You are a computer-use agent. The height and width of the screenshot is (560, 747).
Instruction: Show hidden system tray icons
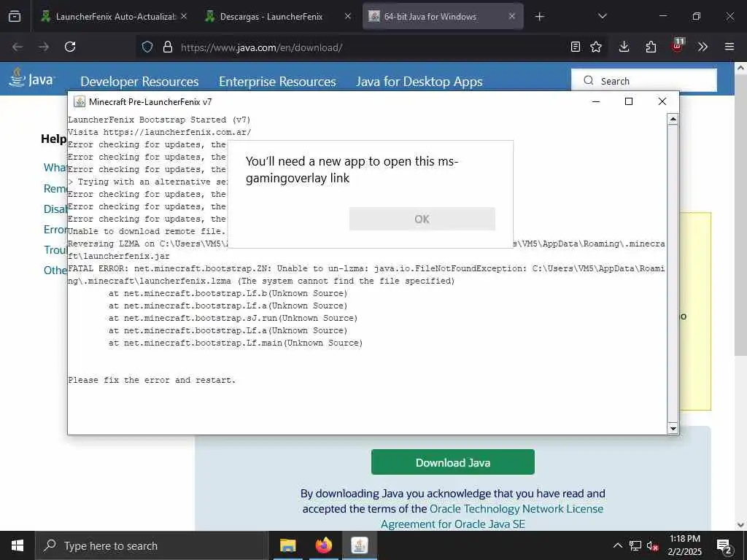pyautogui.click(x=617, y=545)
